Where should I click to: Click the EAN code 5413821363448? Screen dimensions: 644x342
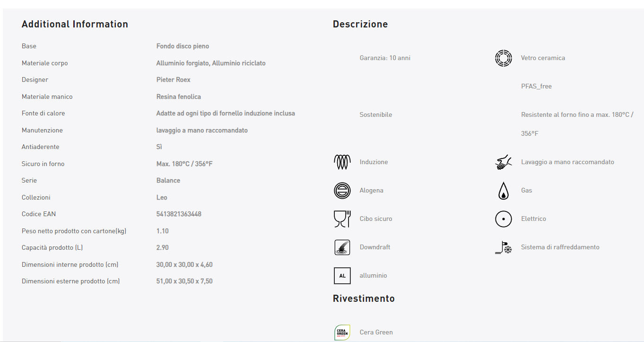(179, 214)
